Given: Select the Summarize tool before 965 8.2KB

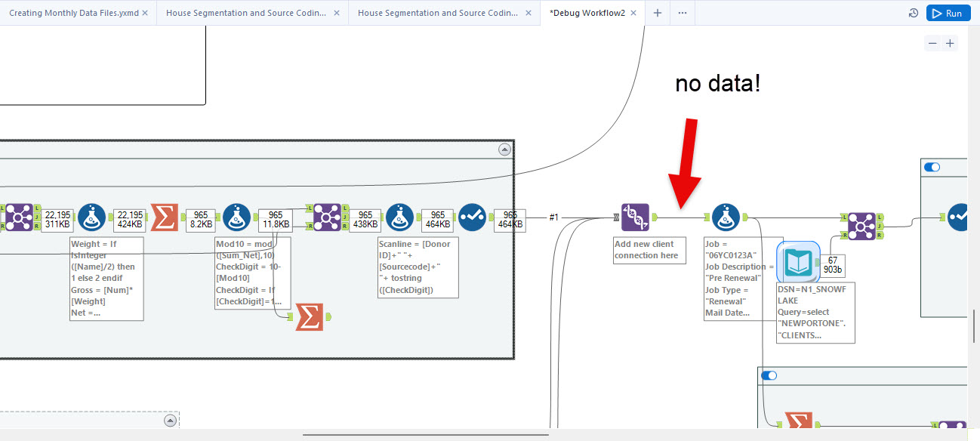Looking at the screenshot, I should click(x=165, y=217).
